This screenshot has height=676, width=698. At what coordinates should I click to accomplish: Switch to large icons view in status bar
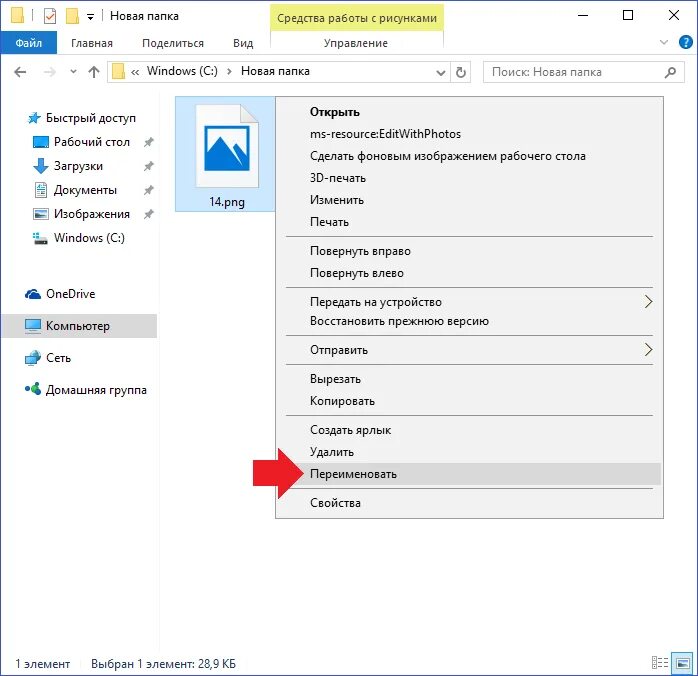point(682,663)
